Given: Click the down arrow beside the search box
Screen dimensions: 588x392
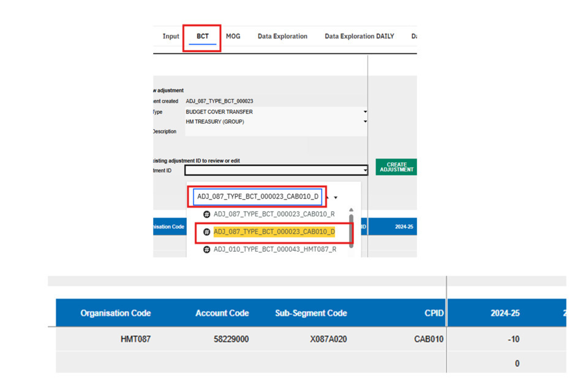Looking at the screenshot, I should 336,198.
